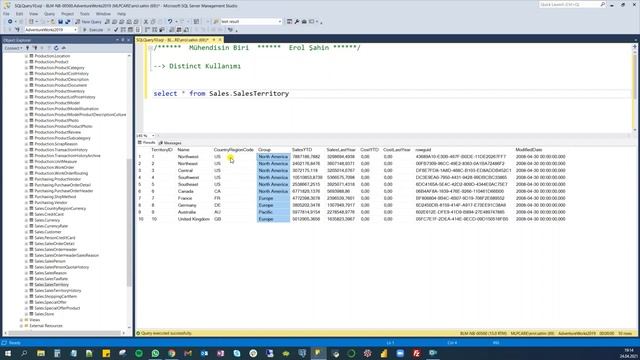This screenshot has width=640, height=360.
Task: Click the Name cell 'Canada'
Action: 186,191
